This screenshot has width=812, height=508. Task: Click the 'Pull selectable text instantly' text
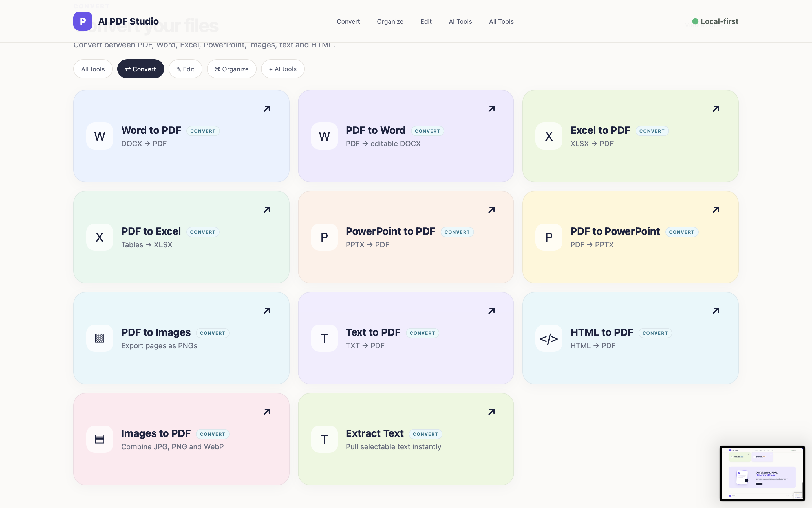[x=394, y=447]
